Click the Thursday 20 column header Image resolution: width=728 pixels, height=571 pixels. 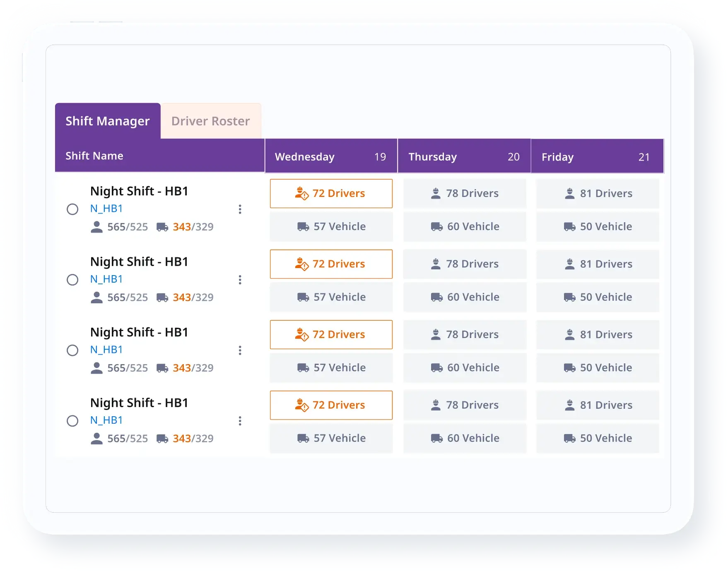pyautogui.click(x=464, y=156)
